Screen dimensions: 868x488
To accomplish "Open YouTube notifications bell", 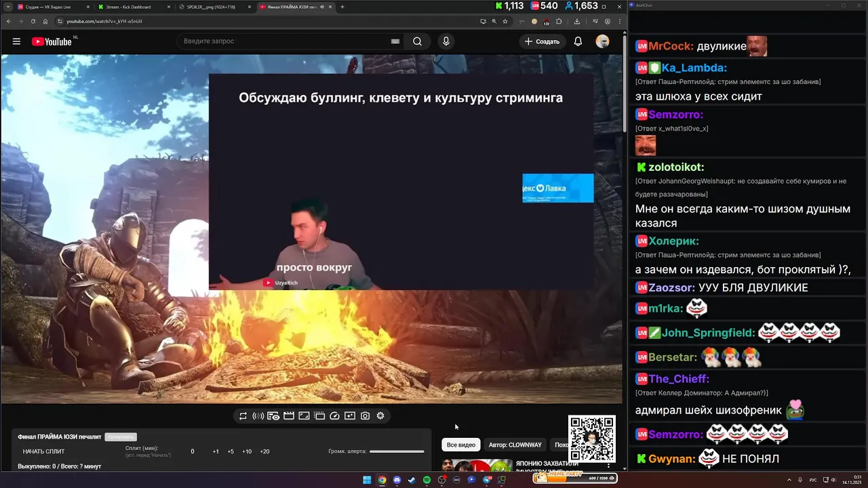I will tap(578, 41).
